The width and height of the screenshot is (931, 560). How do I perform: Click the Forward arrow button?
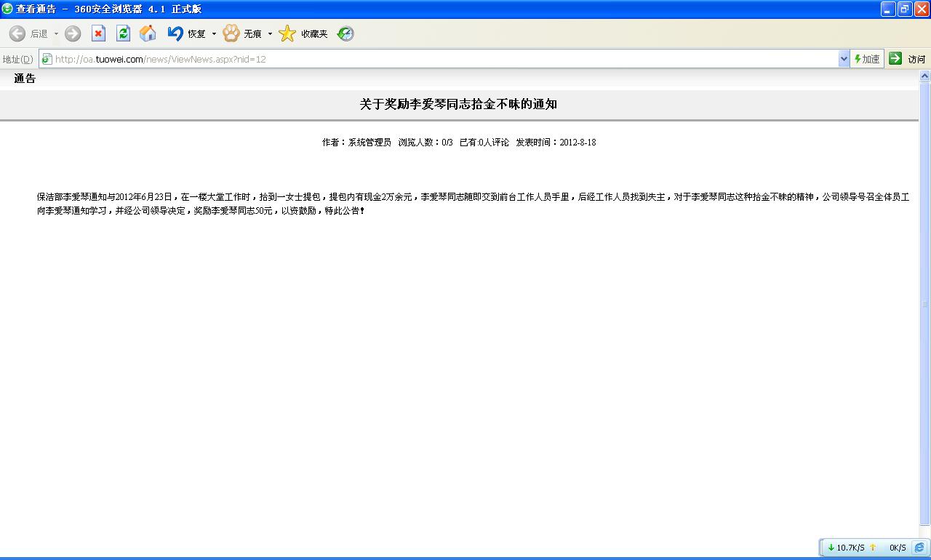[x=73, y=33]
